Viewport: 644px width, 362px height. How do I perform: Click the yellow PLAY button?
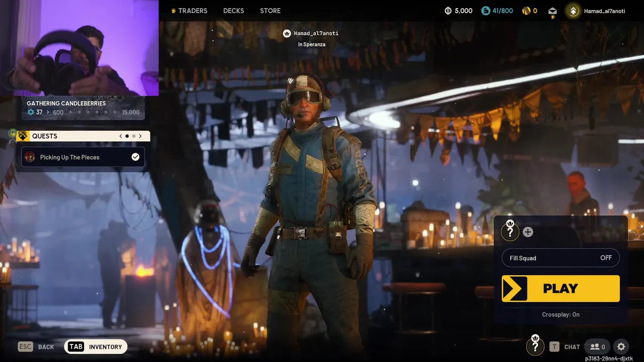(x=560, y=289)
